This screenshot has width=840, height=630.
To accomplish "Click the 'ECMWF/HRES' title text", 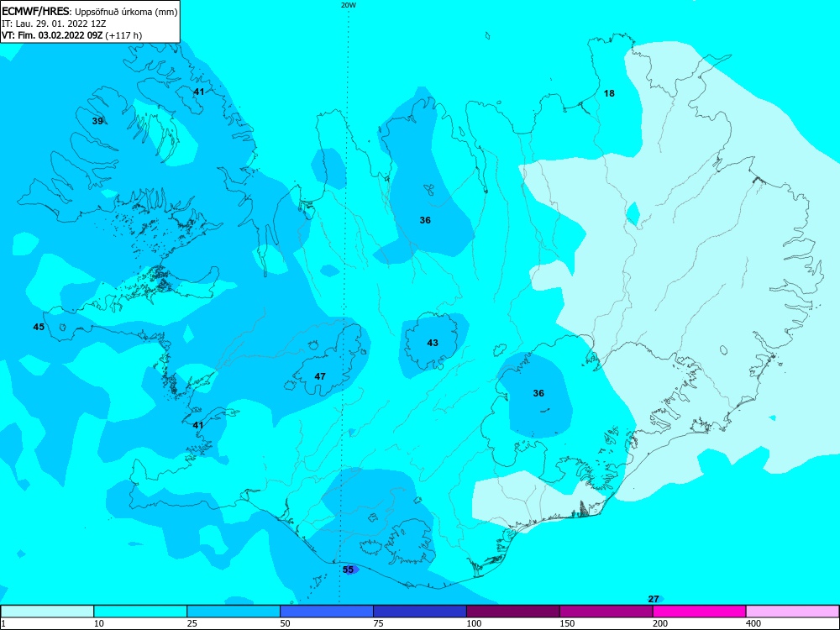I will point(36,12).
